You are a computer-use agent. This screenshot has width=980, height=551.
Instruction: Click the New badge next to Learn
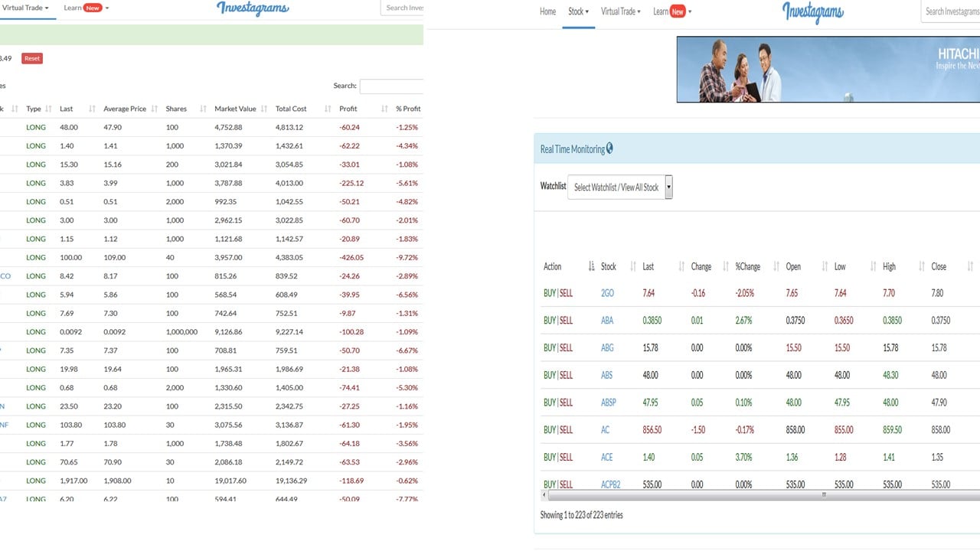680,11
